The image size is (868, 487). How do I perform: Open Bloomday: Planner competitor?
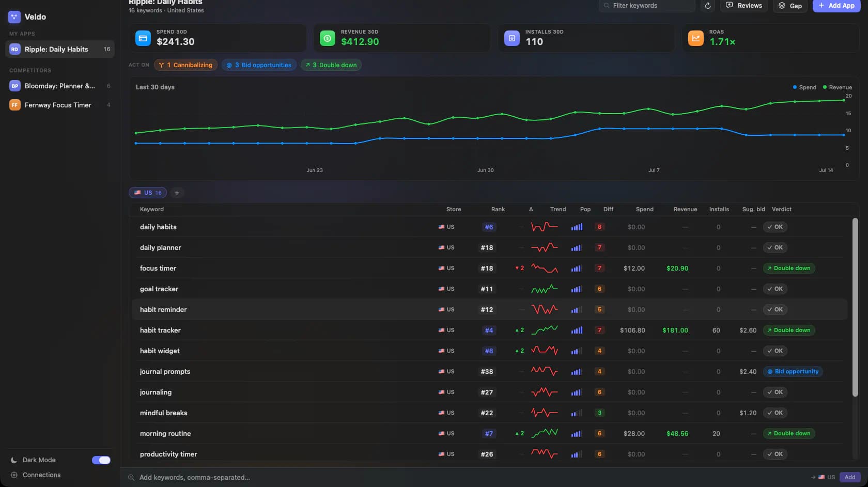pyautogui.click(x=60, y=86)
